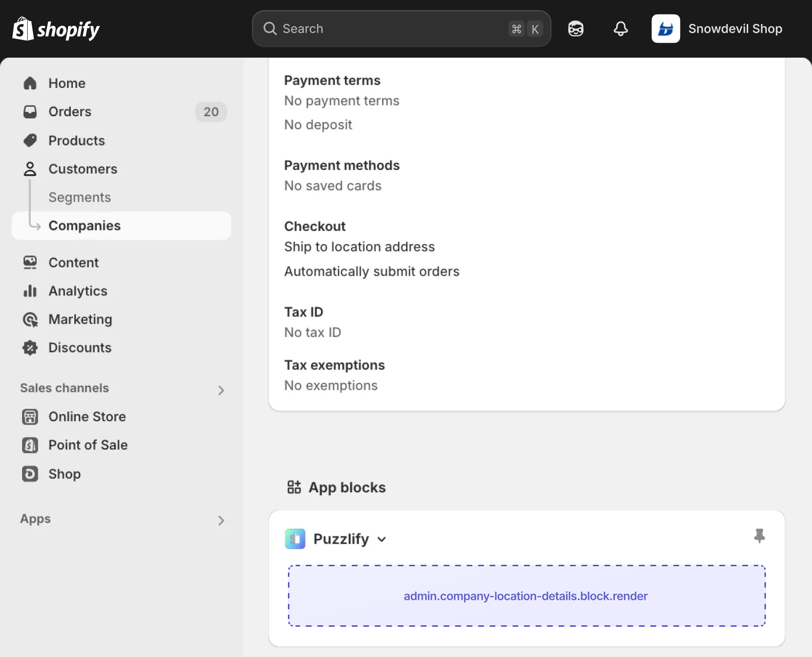Viewport: 812px width, 657px height.
Task: Expand the Sales channels section
Action: [x=221, y=390]
